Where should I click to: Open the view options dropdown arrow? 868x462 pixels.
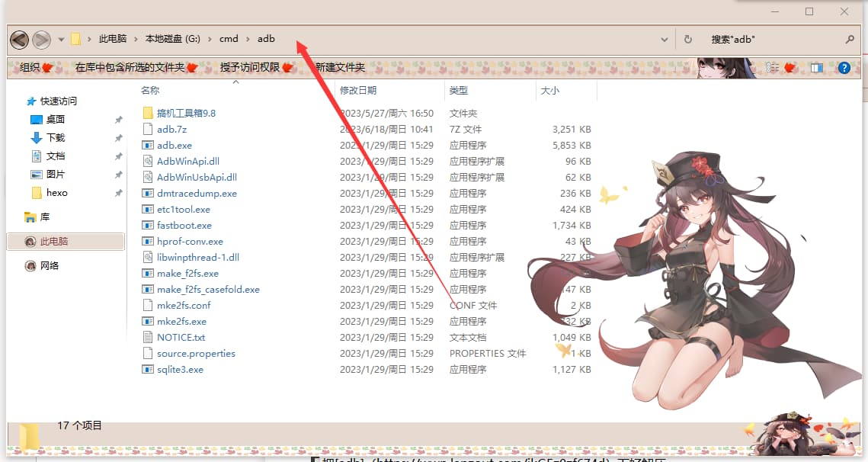[x=790, y=68]
